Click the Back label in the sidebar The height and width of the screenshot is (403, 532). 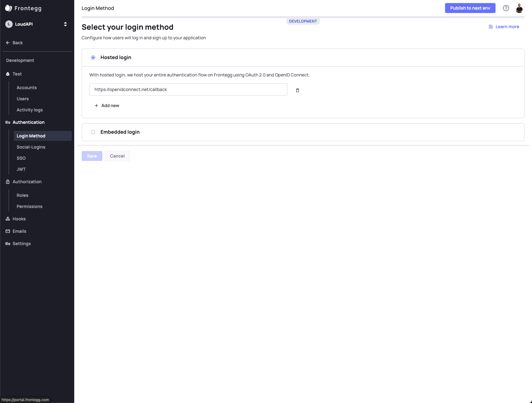click(18, 43)
